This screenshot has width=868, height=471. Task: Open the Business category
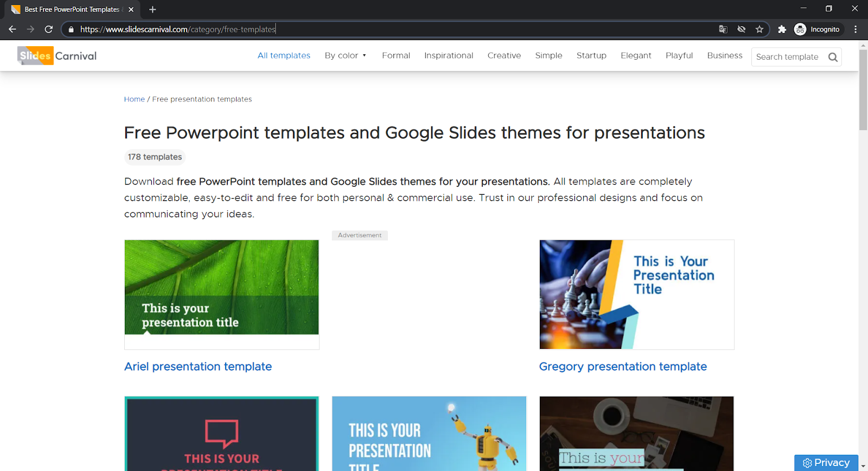tap(725, 55)
